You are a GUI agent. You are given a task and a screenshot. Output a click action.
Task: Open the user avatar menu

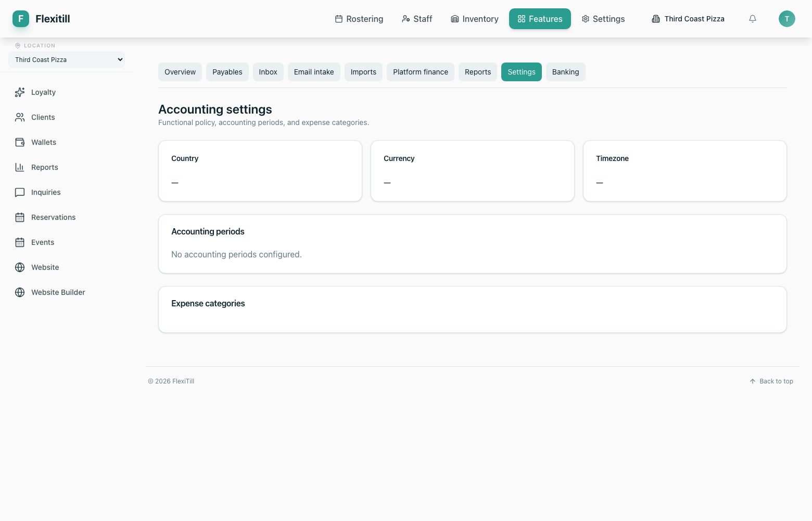tap(787, 19)
